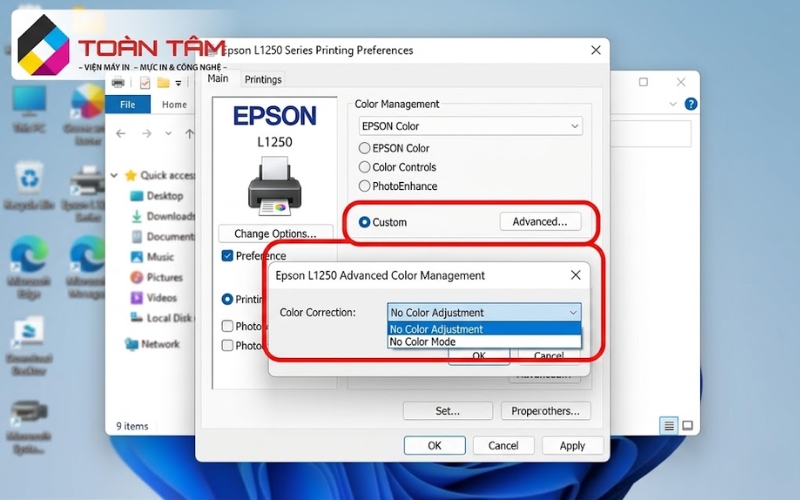Select the PhotoEnhance radio button
This screenshot has width=800, height=500.
point(364,186)
